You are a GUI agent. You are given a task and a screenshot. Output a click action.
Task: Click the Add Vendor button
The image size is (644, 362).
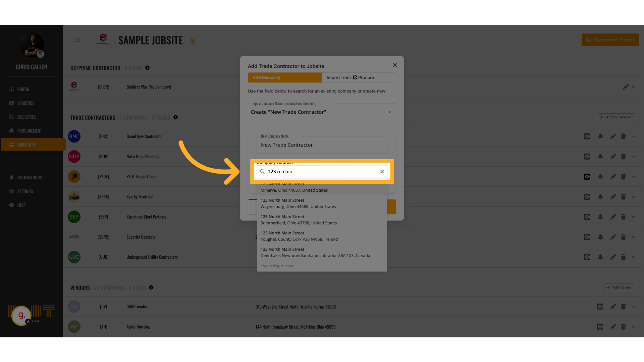coord(619,287)
